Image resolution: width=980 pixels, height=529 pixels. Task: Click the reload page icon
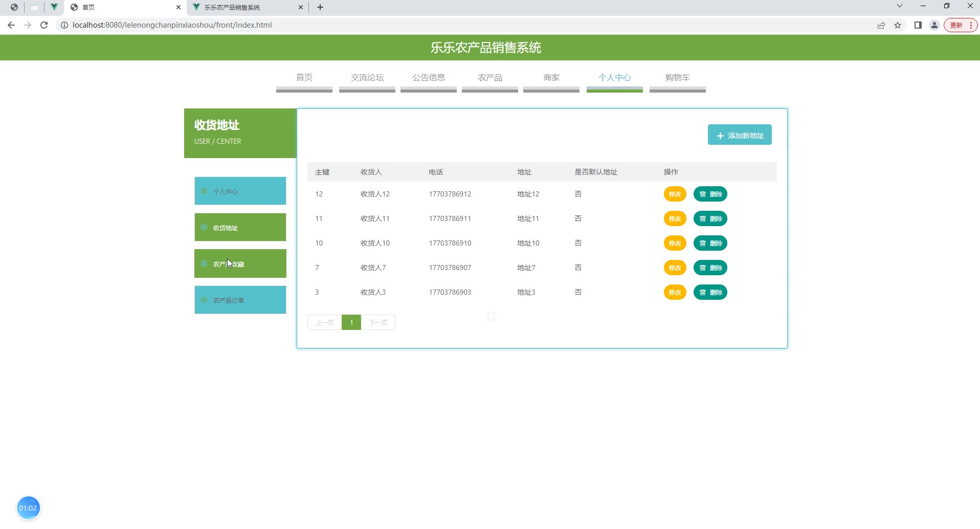tap(44, 25)
